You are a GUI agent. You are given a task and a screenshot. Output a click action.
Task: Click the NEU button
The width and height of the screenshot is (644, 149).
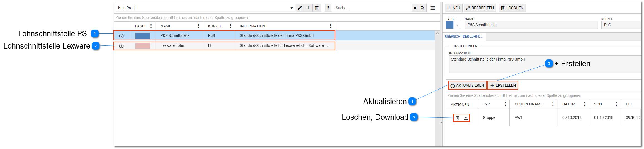pos(454,8)
